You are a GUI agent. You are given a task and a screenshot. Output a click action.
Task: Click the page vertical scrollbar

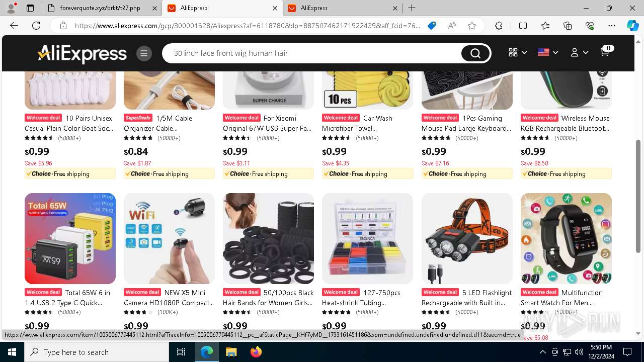(x=638, y=186)
